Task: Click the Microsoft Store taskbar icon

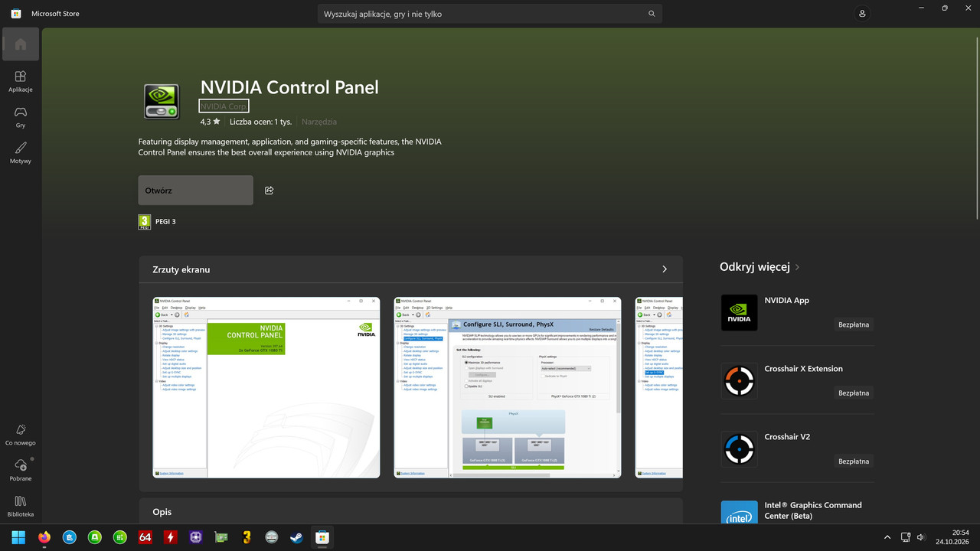Action: 322,537
